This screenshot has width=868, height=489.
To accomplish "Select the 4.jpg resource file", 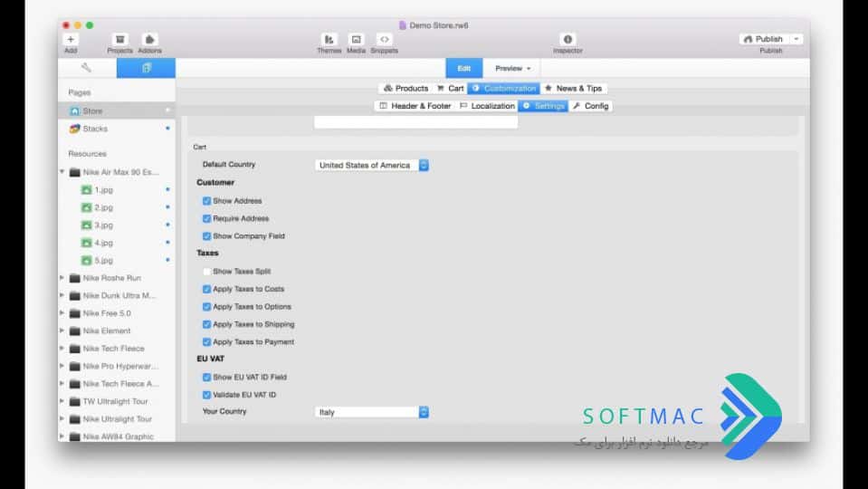I will 103,243.
